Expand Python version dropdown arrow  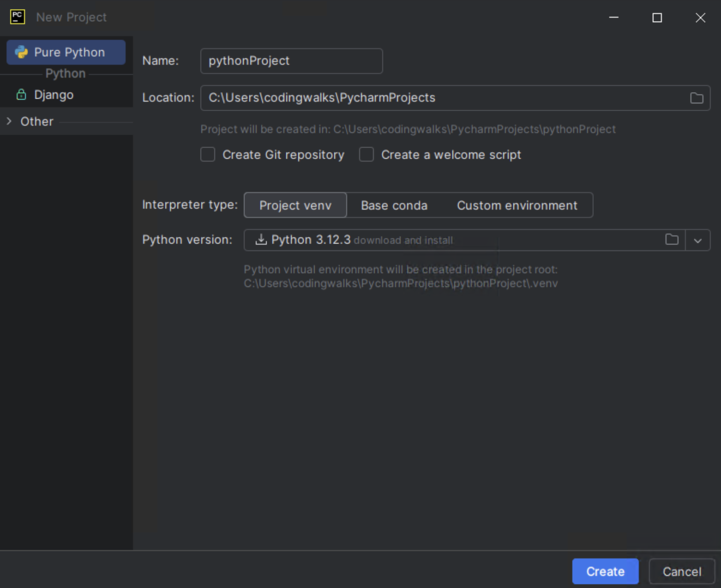(698, 240)
